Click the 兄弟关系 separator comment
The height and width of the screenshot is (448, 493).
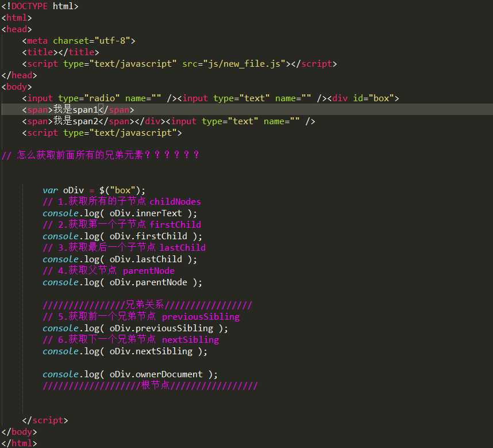pos(148,305)
